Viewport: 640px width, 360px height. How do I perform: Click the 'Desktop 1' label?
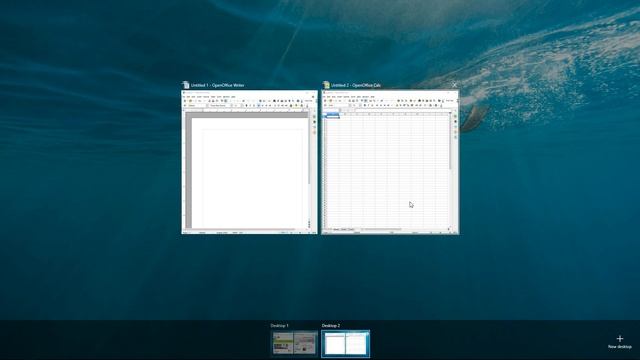click(x=279, y=326)
